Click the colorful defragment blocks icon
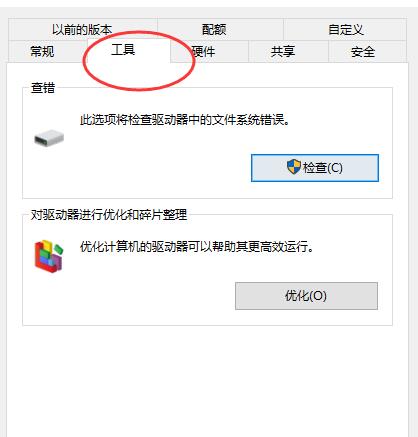 (49, 256)
